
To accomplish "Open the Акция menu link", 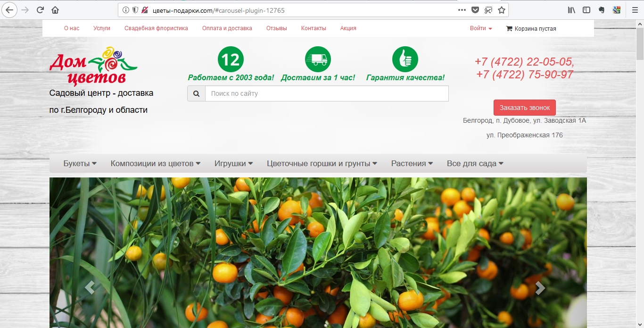I will (x=348, y=28).
